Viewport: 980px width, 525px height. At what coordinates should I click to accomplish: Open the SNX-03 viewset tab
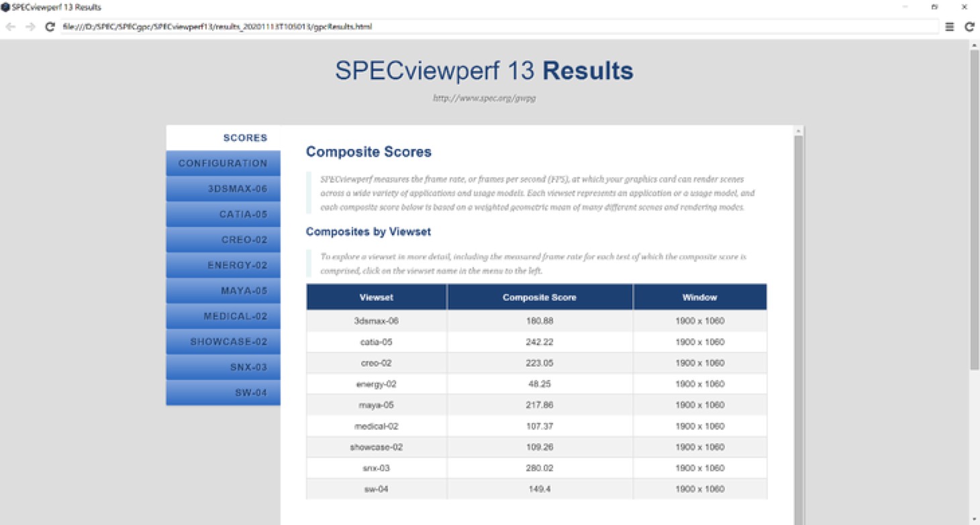(x=224, y=367)
